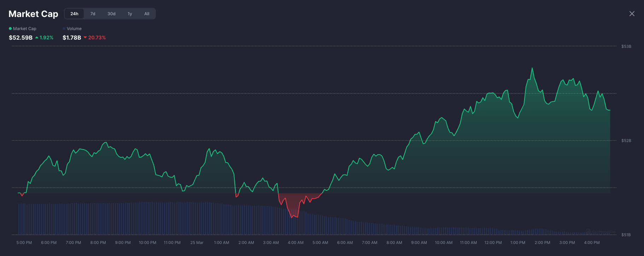
Task: Click the chart's highest green peak
Action: [x=532, y=68]
